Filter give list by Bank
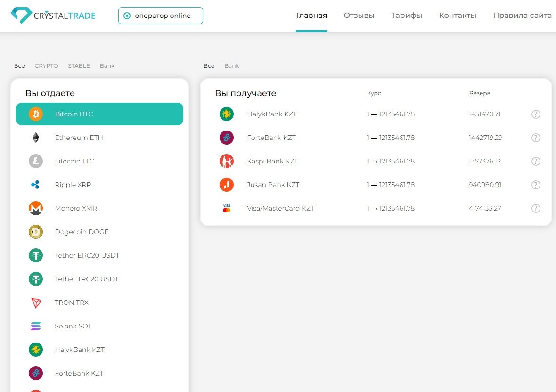Image resolution: width=556 pixels, height=392 pixels. click(x=107, y=66)
